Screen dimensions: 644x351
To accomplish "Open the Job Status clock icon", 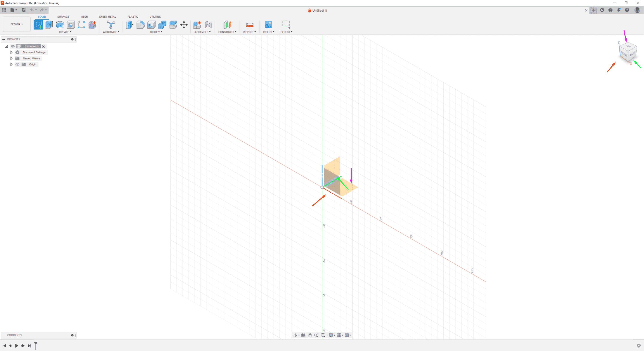I will click(x=610, y=10).
